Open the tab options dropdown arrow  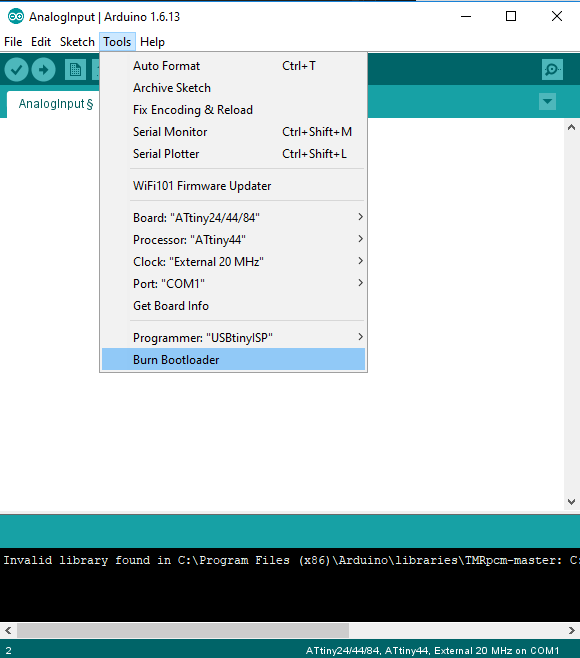click(547, 102)
